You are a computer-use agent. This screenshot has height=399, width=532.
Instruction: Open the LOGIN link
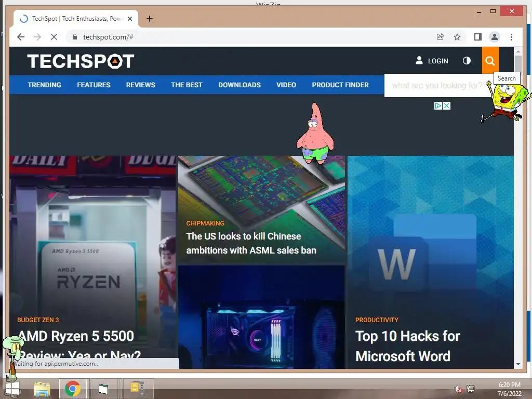[432, 61]
